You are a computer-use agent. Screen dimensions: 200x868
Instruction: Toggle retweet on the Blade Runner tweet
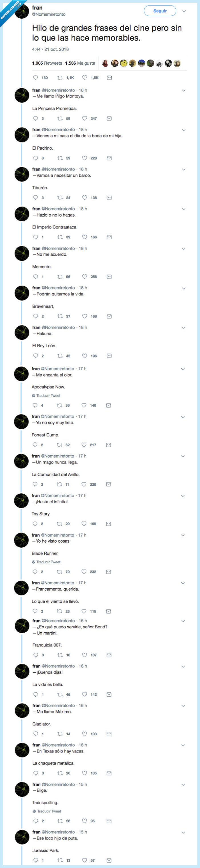(x=60, y=571)
